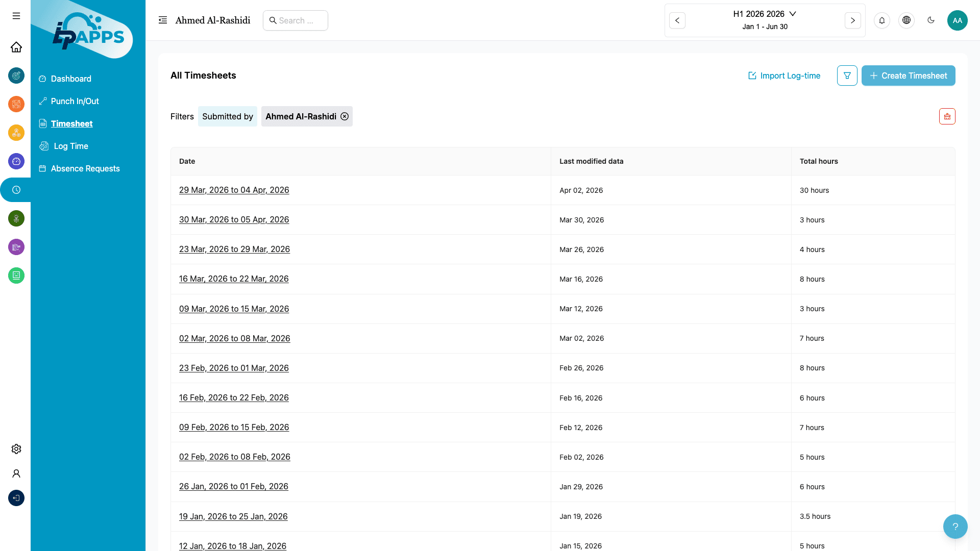Click the red clear-filter brush icon
980x551 pixels.
pos(948,116)
